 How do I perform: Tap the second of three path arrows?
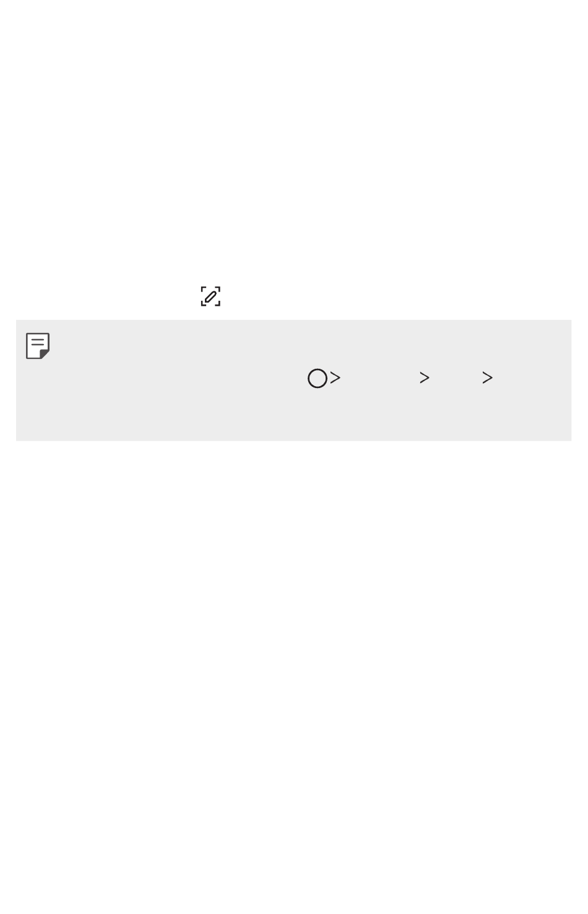(425, 377)
